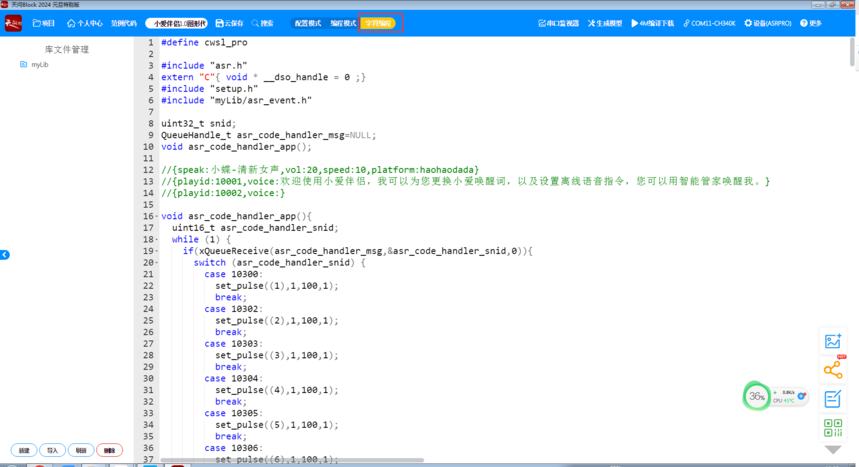Click the editor horizontal scrollbar

292,460
